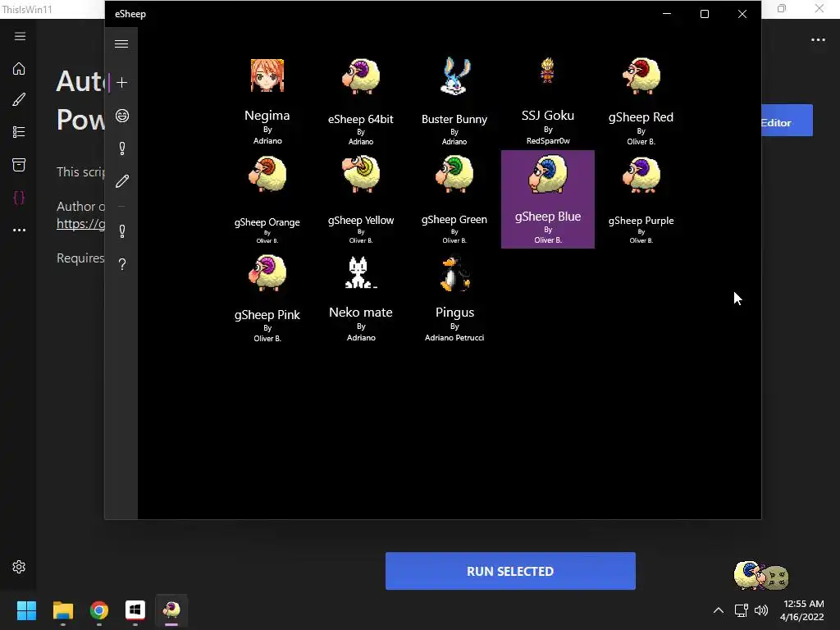Pick the Neko mate pet
The height and width of the screenshot is (630, 840).
(x=361, y=298)
